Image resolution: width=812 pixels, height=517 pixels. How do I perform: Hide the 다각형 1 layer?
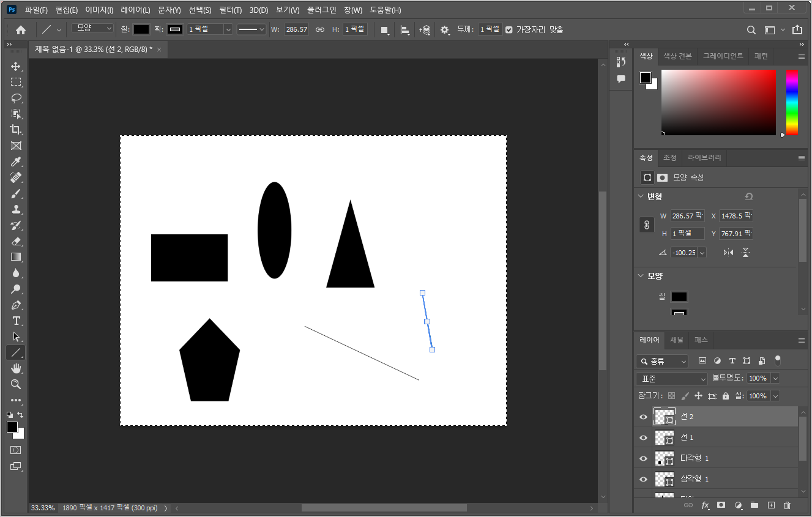click(x=643, y=458)
